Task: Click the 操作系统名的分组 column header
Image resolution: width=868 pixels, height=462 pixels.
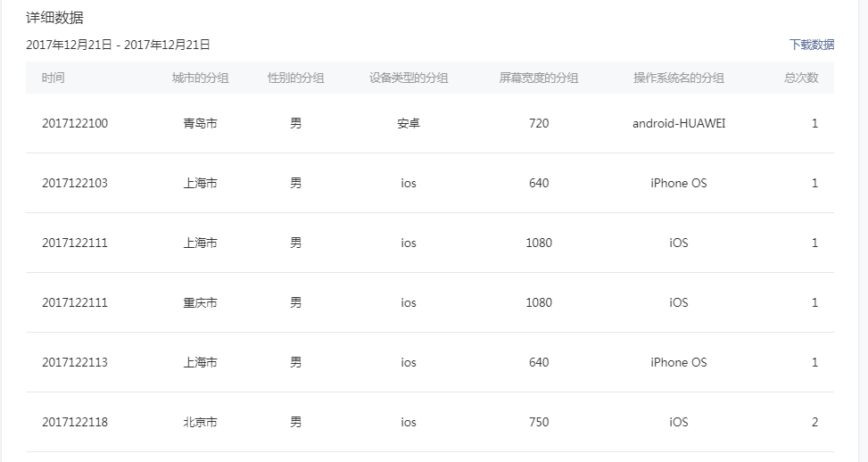Action: tap(678, 78)
